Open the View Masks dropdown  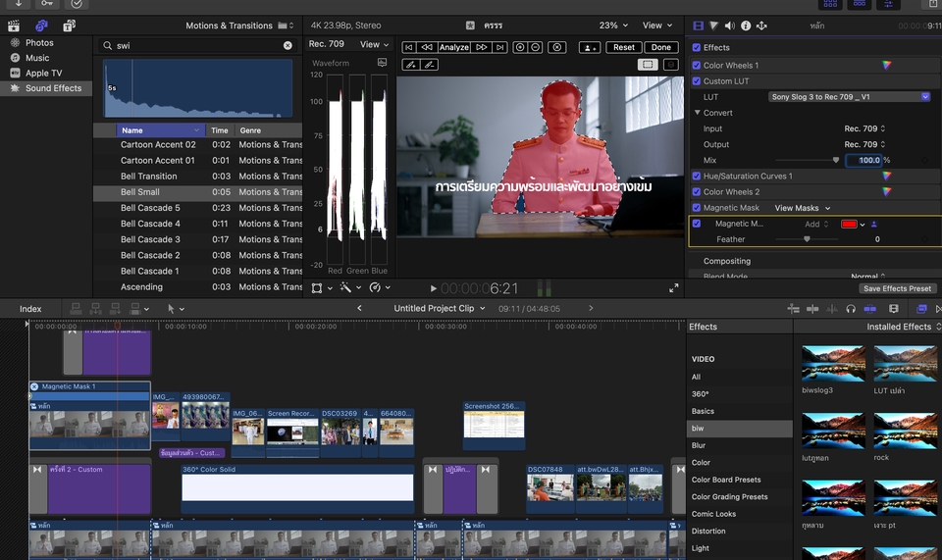803,208
